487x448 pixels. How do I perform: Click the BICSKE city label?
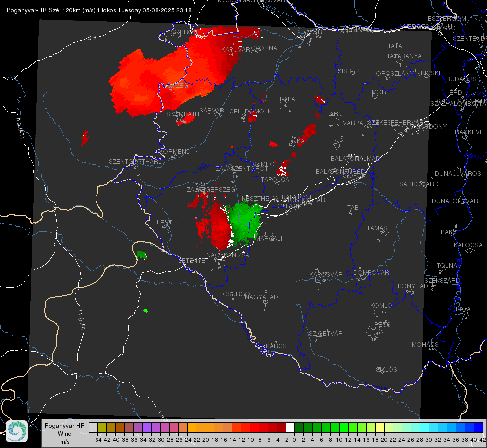[x=432, y=73]
